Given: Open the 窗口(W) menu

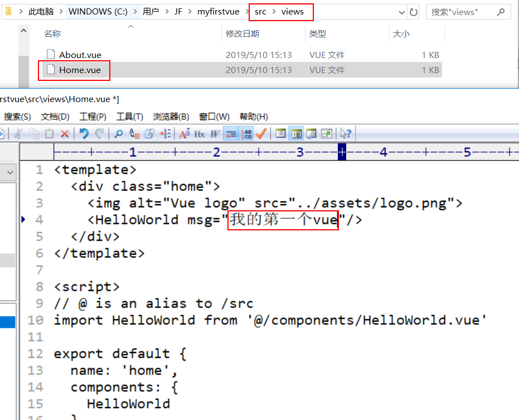Looking at the screenshot, I should [x=214, y=117].
